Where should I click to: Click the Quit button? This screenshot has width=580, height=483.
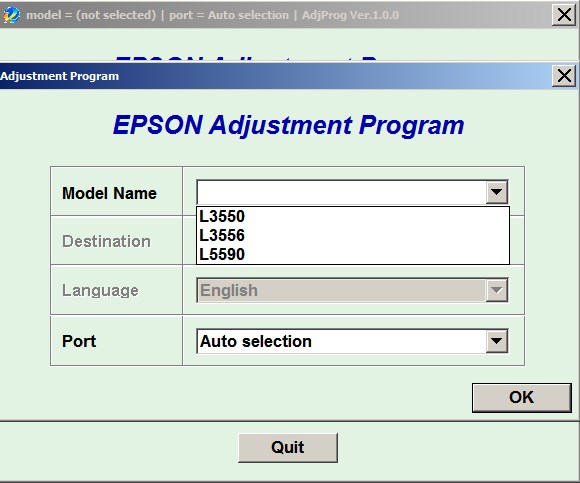coord(288,447)
